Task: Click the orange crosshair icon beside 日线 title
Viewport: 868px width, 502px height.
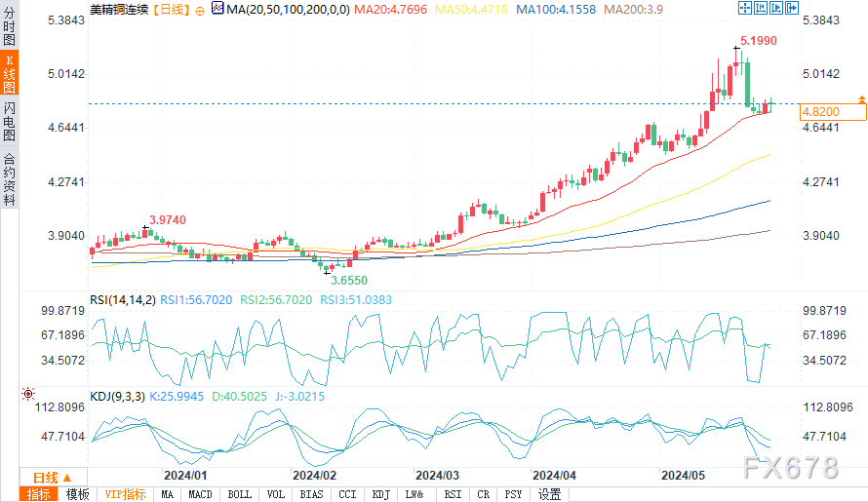Action: (198, 9)
